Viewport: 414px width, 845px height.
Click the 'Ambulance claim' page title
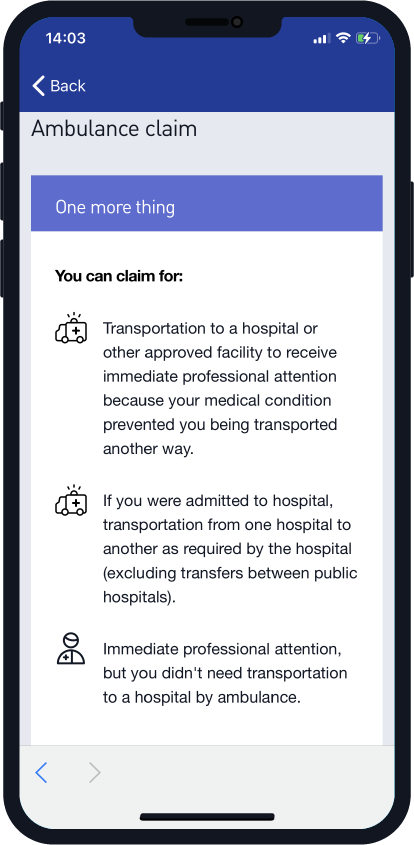pyautogui.click(x=114, y=129)
